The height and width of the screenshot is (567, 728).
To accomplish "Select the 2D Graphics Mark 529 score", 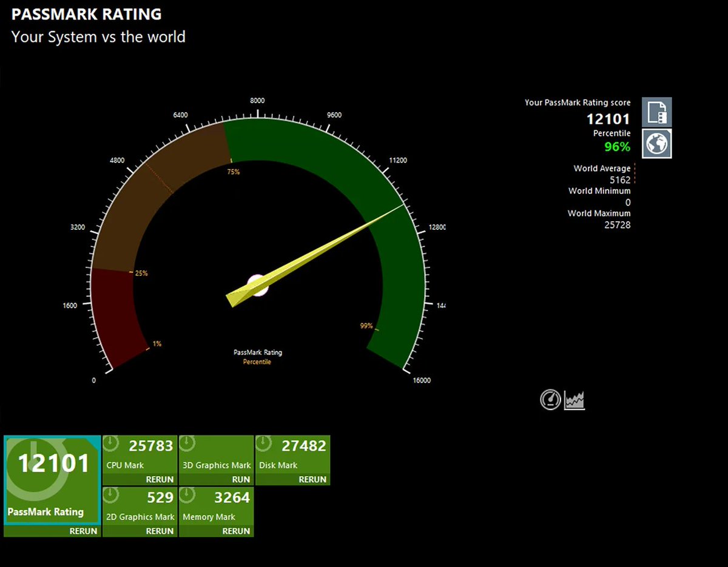I will click(160, 497).
